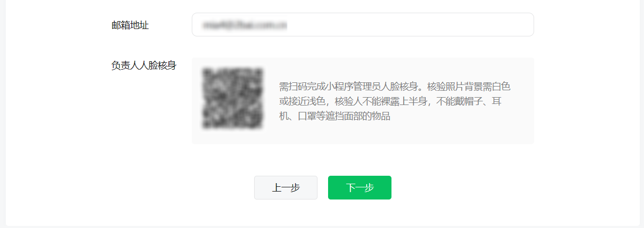Viewport: 644px width, 228px height.
Task: Click the 下一步 green button
Action: click(359, 188)
